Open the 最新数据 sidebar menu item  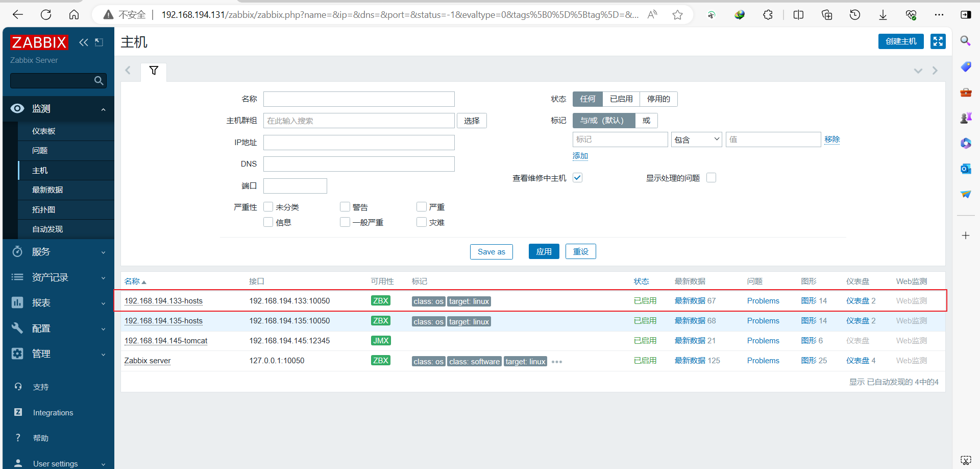click(66, 190)
